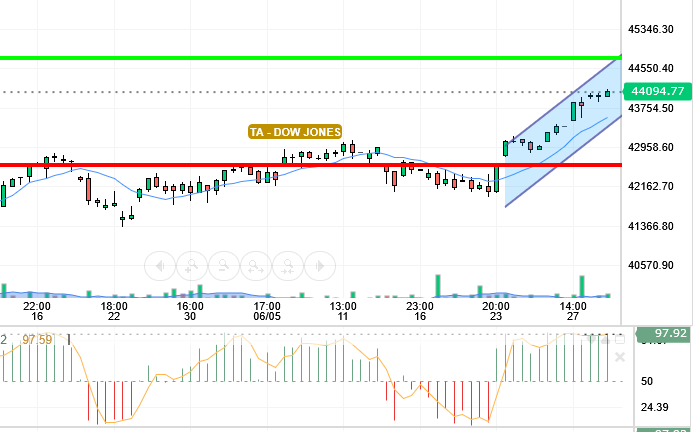
Task: Select the green horizontal resistance line
Action: pos(311,58)
